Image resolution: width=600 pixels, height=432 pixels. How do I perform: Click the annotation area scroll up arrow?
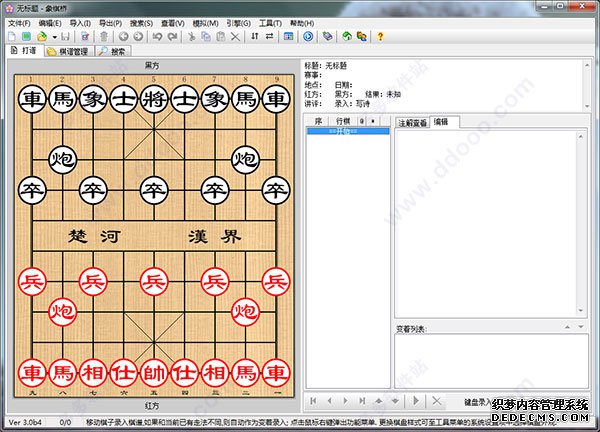point(581,136)
